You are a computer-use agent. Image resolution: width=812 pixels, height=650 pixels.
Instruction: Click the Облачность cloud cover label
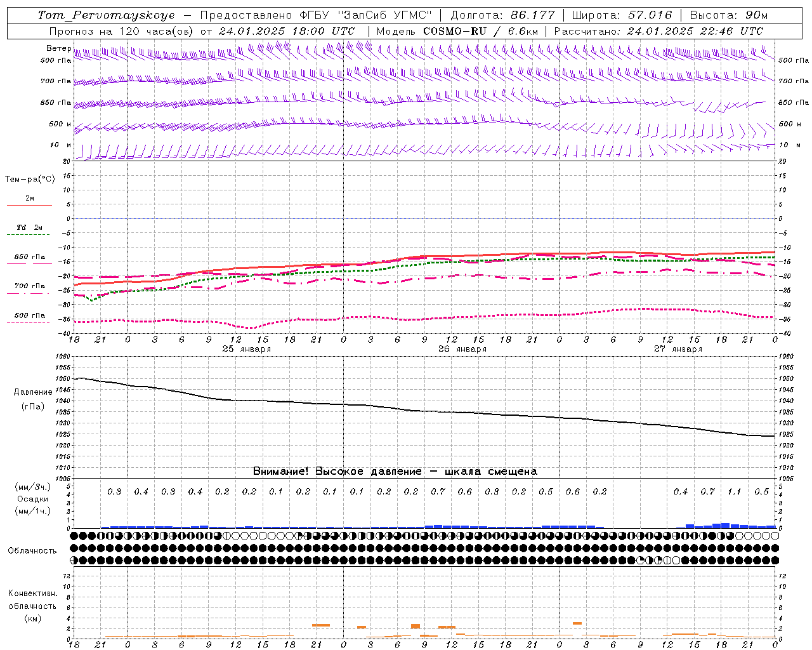pos(32,551)
